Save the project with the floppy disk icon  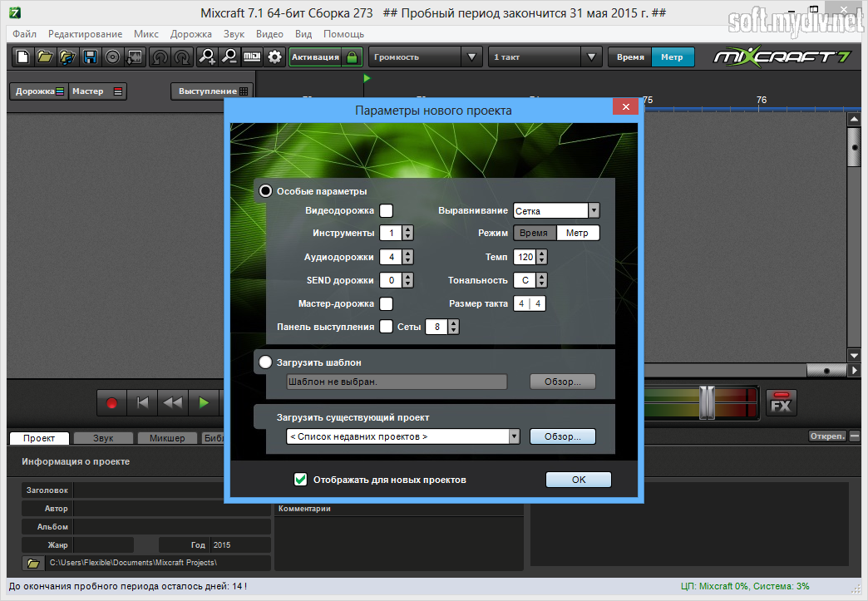click(91, 57)
